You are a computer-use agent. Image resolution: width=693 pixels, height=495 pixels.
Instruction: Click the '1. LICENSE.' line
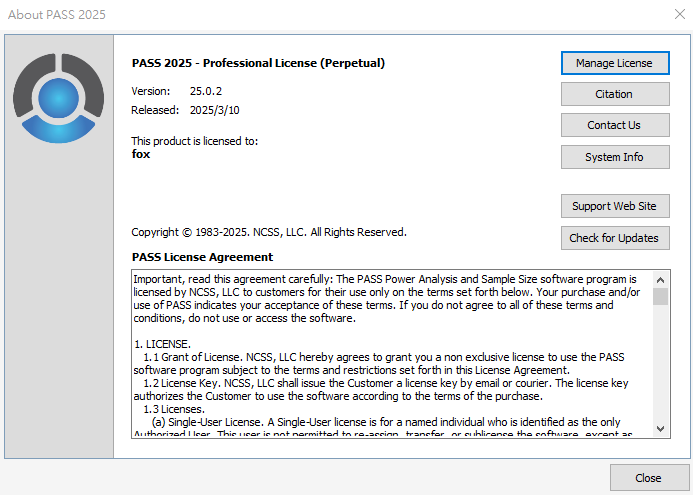[162, 344]
